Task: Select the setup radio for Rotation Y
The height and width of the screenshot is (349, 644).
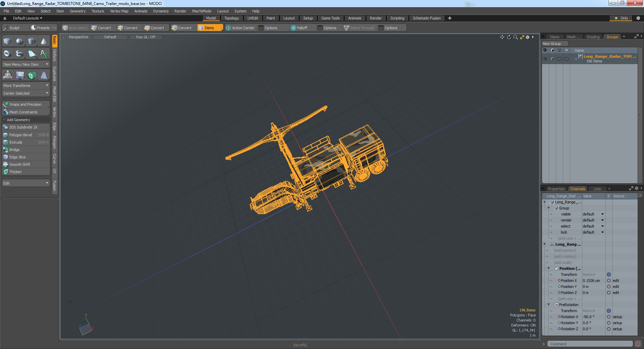Action: [609, 323]
